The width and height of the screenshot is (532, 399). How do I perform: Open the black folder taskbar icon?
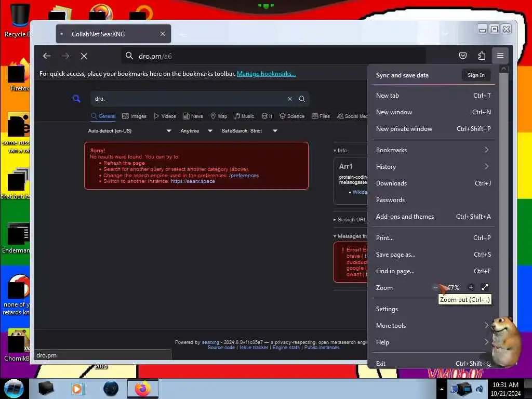coord(46,389)
